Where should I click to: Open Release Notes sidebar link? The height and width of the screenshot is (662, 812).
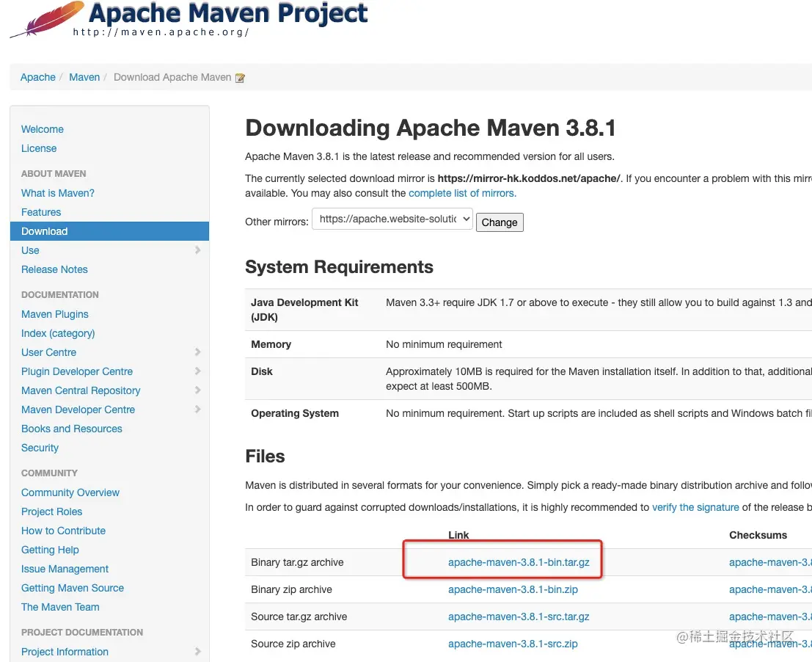coord(54,269)
